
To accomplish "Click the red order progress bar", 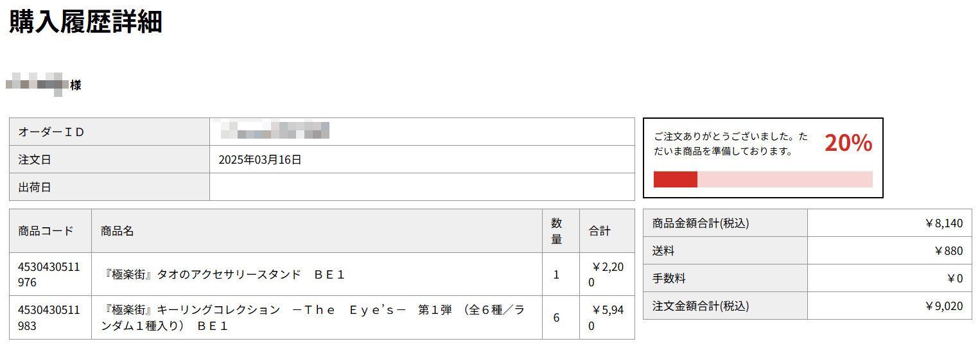I will tap(763, 179).
